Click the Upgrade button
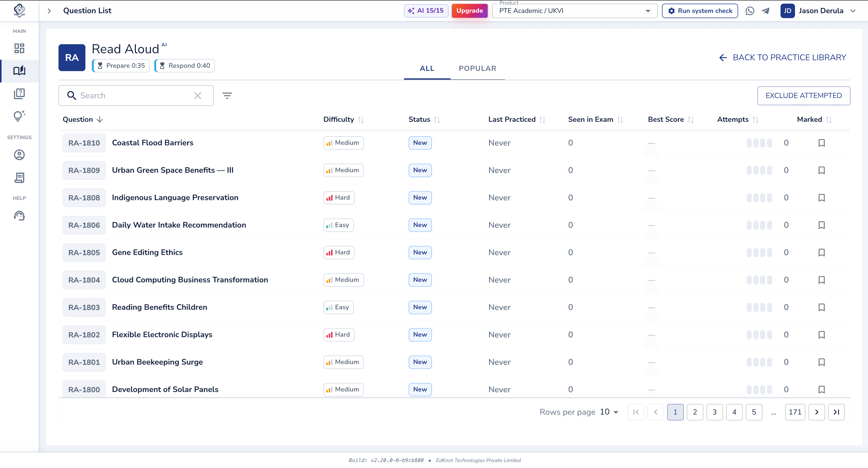This screenshot has width=868, height=468. (469, 11)
